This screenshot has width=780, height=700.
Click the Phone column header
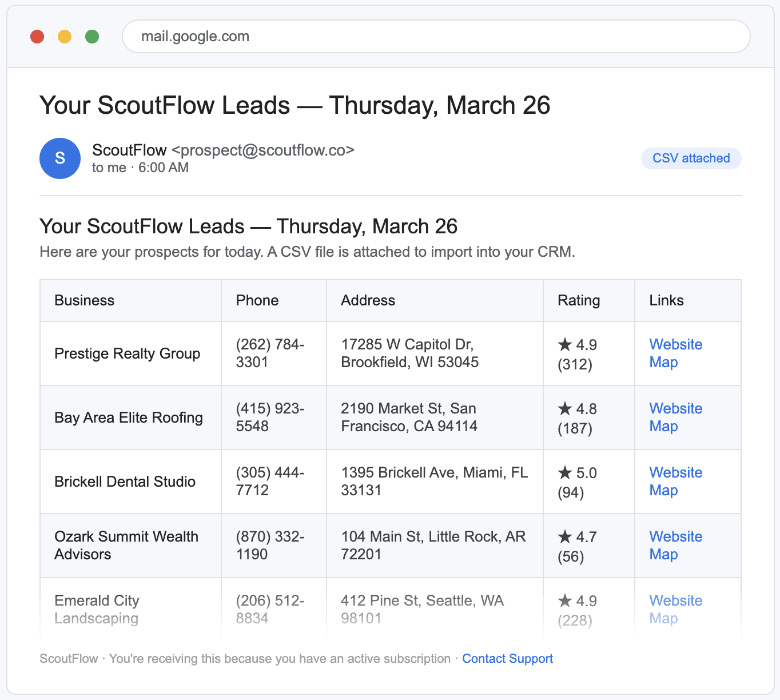click(274, 301)
